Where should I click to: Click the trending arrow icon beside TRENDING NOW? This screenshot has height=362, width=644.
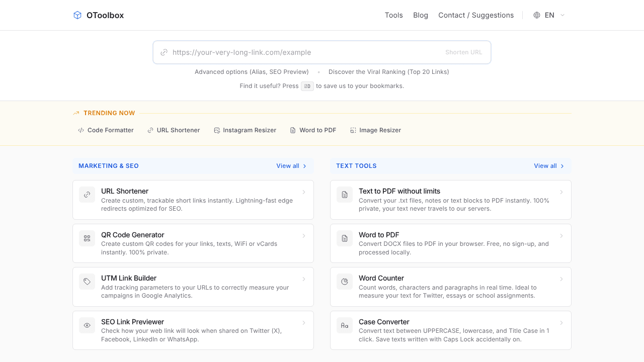click(x=76, y=113)
